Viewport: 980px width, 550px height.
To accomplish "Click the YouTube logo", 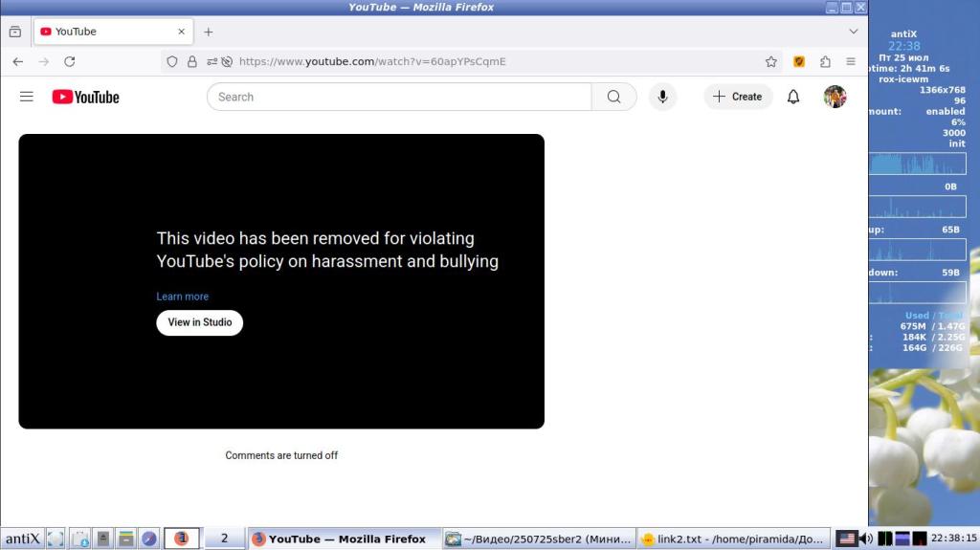I will (x=86, y=97).
